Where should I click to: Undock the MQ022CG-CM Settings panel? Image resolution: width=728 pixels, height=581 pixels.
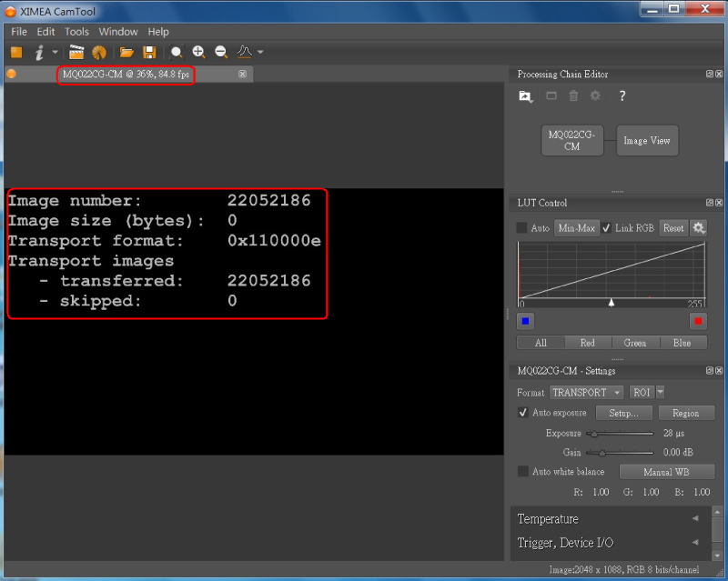pyautogui.click(x=710, y=370)
